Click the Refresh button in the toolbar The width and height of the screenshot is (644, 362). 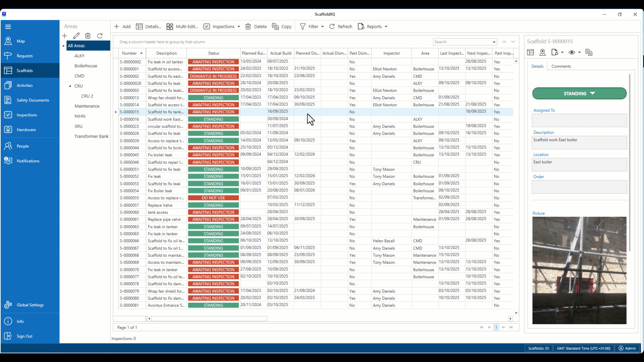coord(341,26)
